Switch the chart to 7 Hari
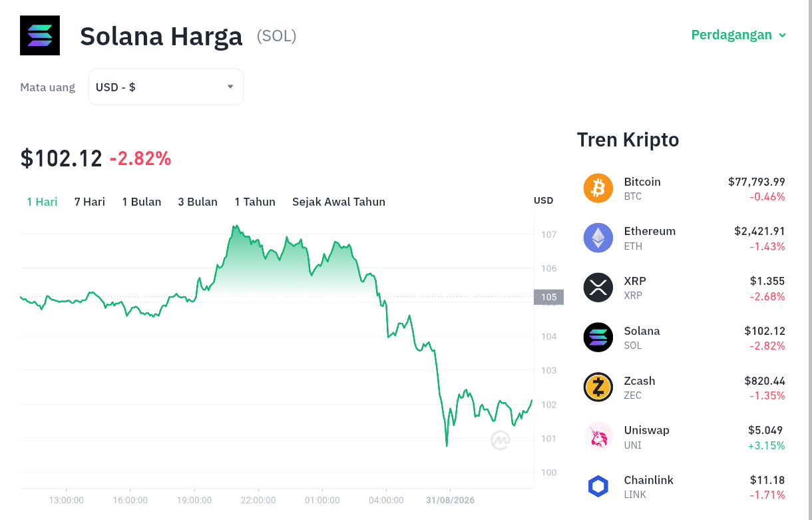 (x=90, y=202)
